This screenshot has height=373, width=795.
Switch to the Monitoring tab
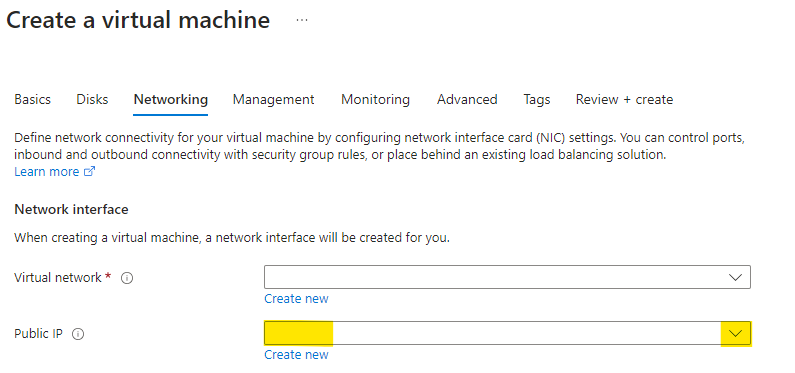click(x=375, y=99)
